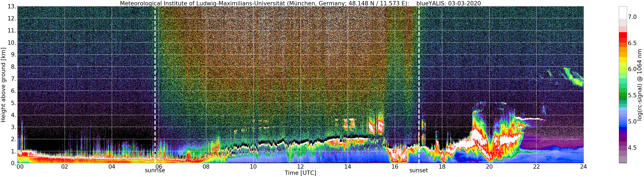Click the height axis tick '12.'

pyautogui.click(x=12, y=18)
